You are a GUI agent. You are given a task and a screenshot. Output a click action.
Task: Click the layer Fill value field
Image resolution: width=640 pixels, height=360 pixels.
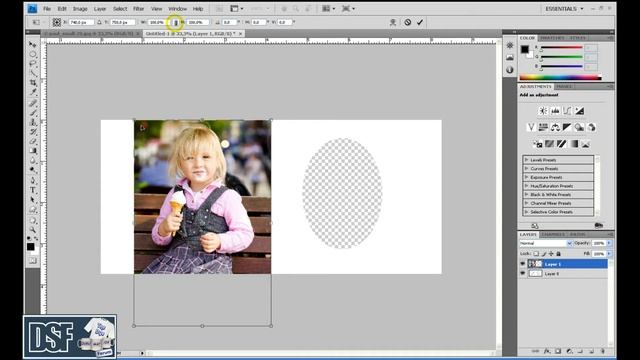pyautogui.click(x=599, y=253)
